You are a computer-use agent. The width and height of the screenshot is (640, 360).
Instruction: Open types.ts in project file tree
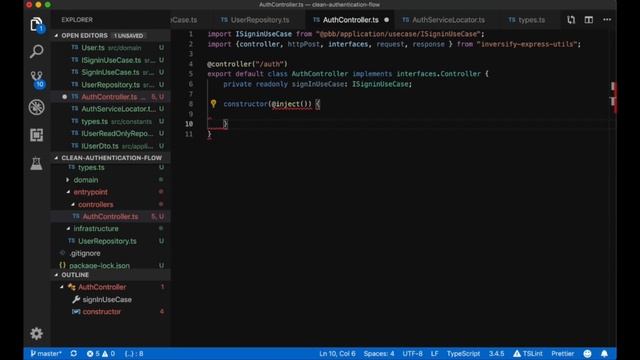click(110, 168)
